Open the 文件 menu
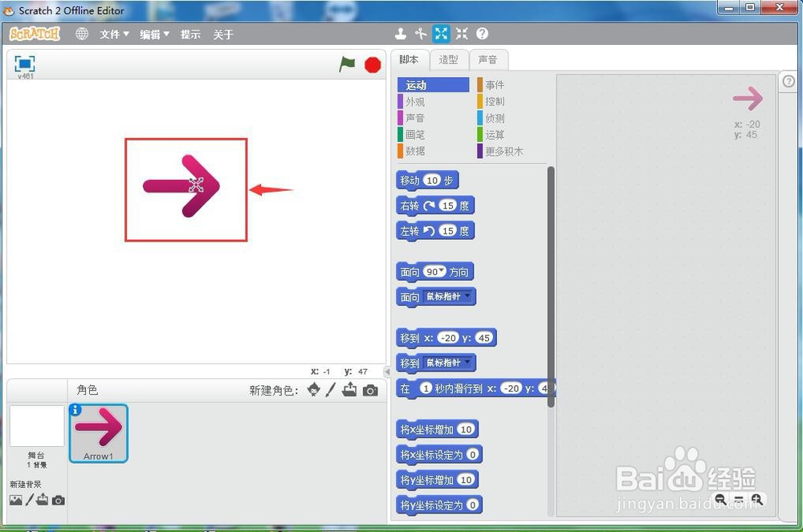Screen dimensions: 803x532 [x=114, y=35]
